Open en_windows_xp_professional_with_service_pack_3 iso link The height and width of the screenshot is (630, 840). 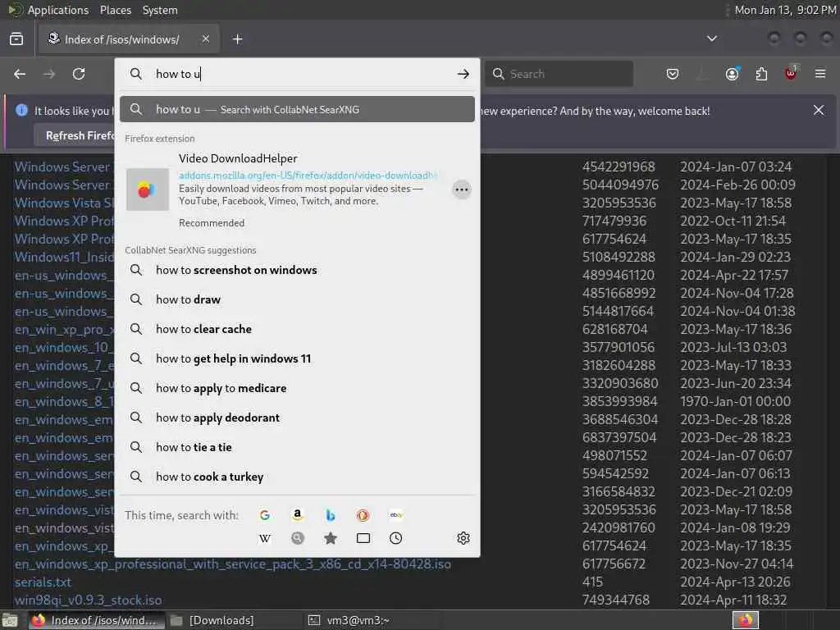pyautogui.click(x=232, y=564)
